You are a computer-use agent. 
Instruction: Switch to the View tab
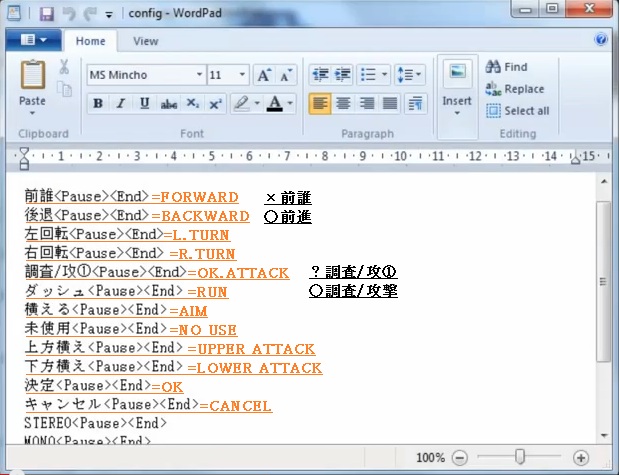point(146,41)
